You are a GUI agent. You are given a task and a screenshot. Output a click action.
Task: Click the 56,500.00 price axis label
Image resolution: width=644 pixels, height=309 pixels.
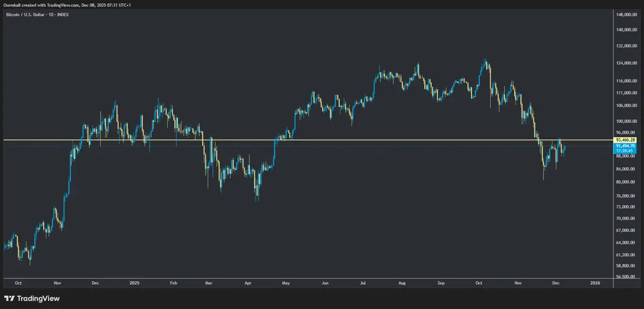click(625, 277)
